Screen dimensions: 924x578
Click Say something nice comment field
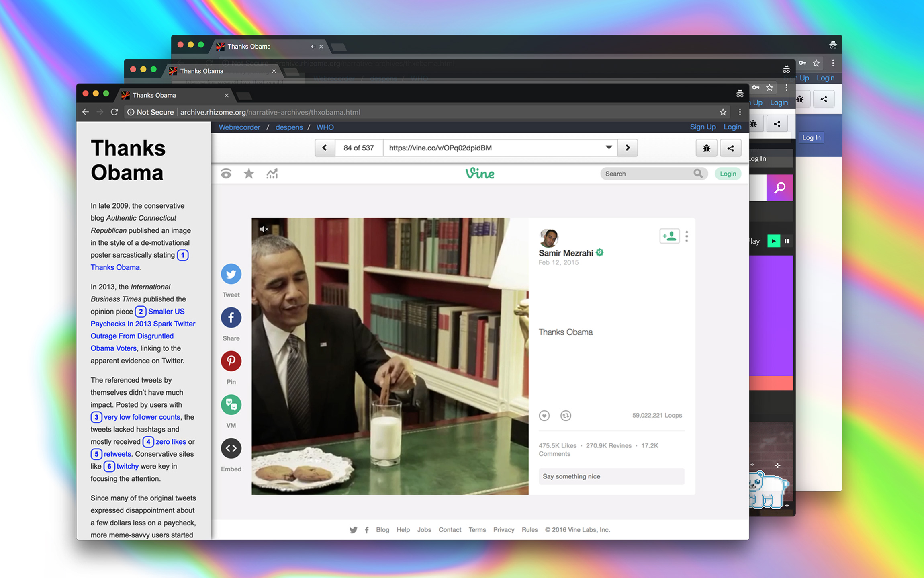tap(611, 476)
